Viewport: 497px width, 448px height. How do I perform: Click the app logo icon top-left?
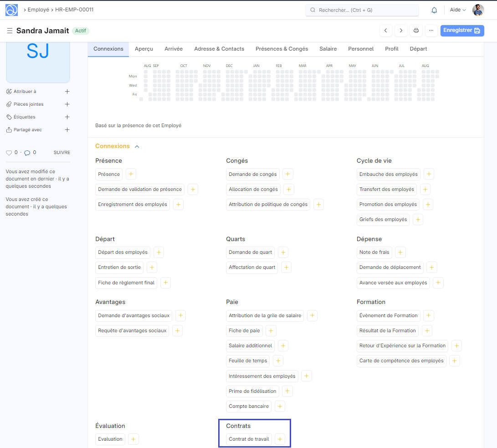pos(11,10)
